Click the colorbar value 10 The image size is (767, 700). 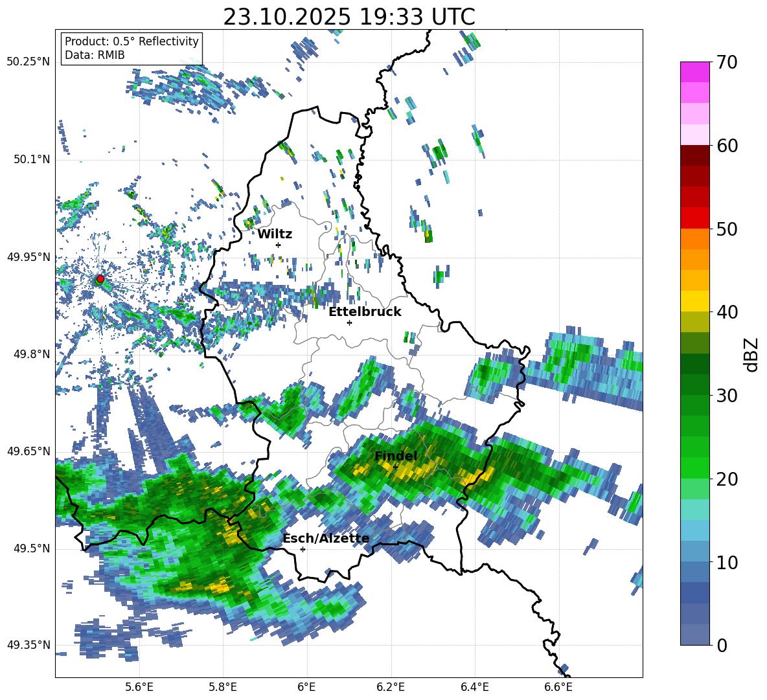click(x=727, y=562)
